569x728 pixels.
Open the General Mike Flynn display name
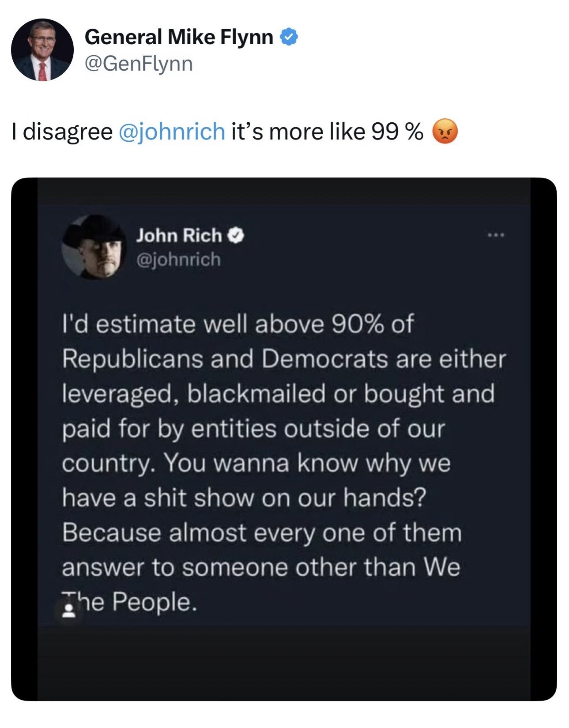179,37
